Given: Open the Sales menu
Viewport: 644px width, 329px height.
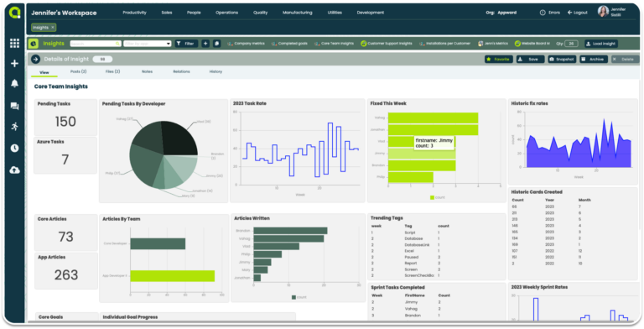Looking at the screenshot, I should point(167,13).
